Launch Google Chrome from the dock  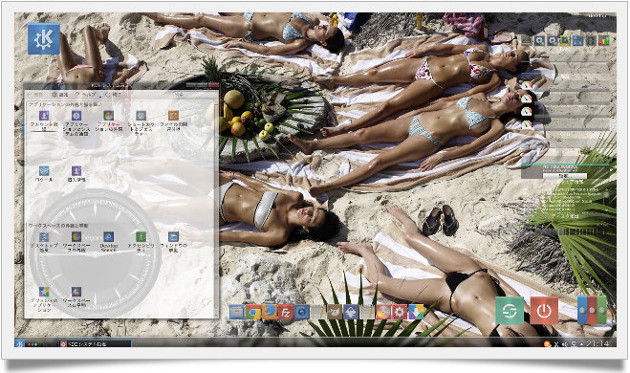(253, 312)
